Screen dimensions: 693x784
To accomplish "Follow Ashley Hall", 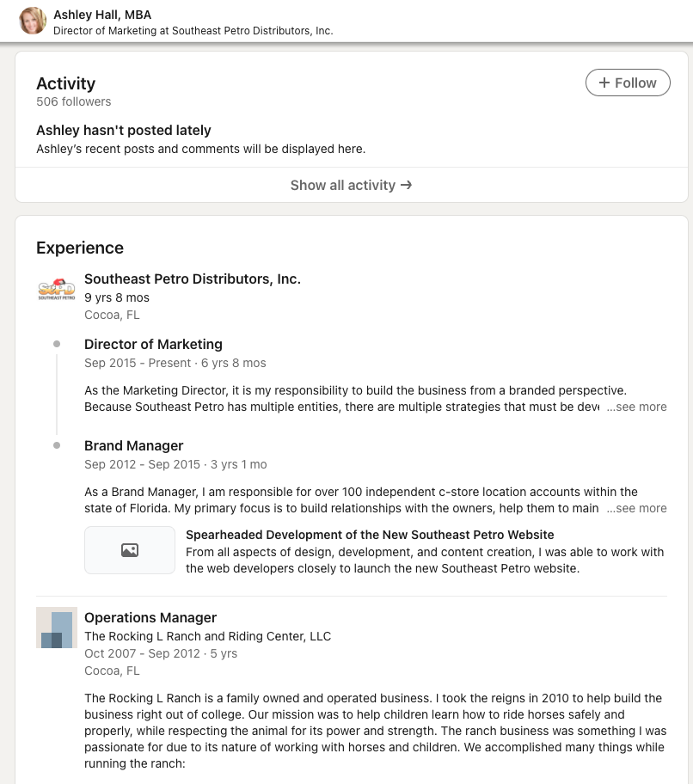I will point(628,83).
